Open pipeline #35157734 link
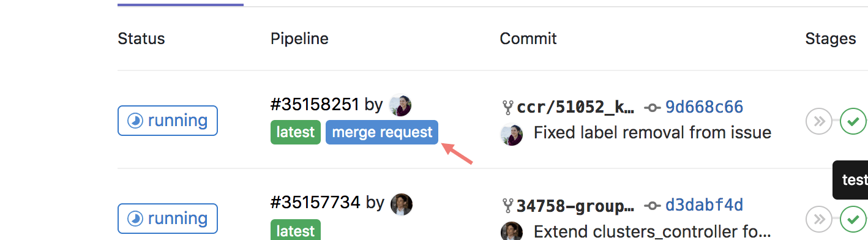The width and height of the screenshot is (868, 240). (315, 203)
